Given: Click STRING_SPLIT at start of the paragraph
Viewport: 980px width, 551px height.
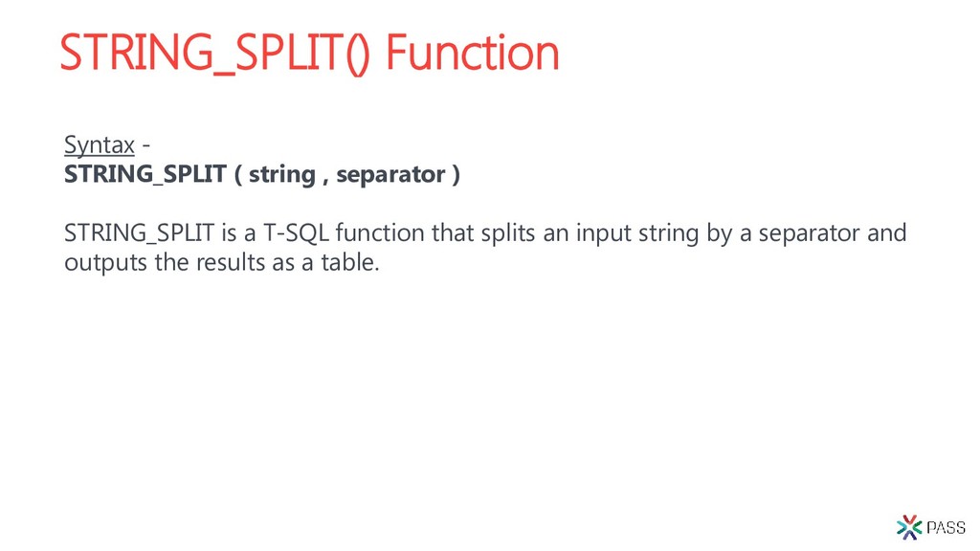Looking at the screenshot, I should pos(140,233).
